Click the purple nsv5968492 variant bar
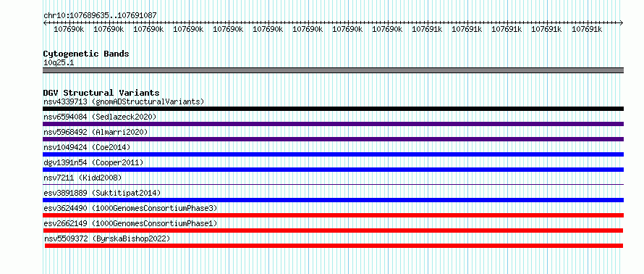 coord(333,139)
